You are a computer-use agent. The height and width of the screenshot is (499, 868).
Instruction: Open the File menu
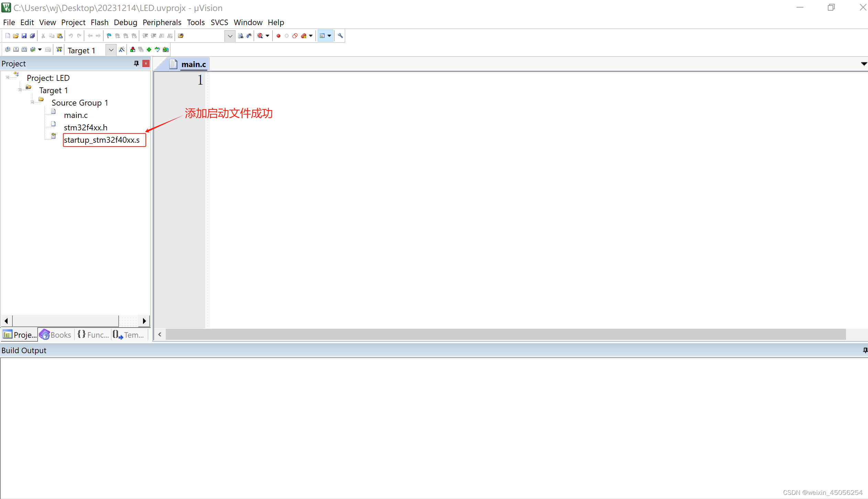coord(9,22)
